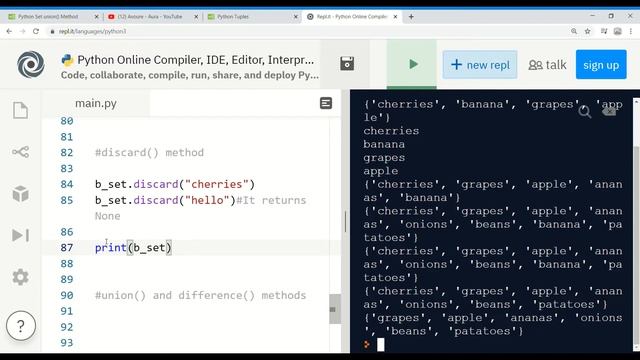Open the Files sidebar icon
Image resolution: width=640 pixels, height=360 pixels.
[x=20, y=110]
